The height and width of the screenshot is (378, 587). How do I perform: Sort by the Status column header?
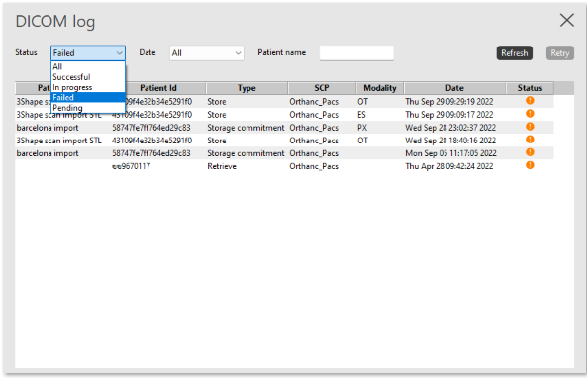point(530,88)
